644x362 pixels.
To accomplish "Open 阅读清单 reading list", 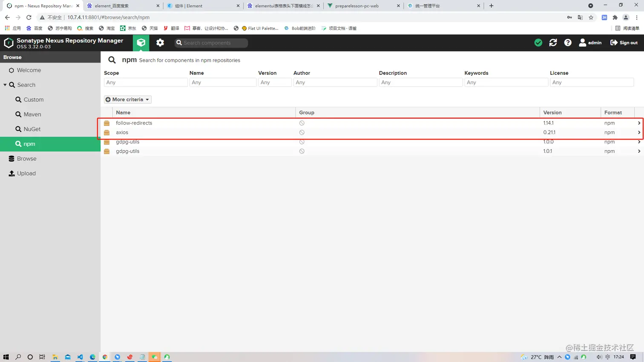I will pyautogui.click(x=627, y=28).
